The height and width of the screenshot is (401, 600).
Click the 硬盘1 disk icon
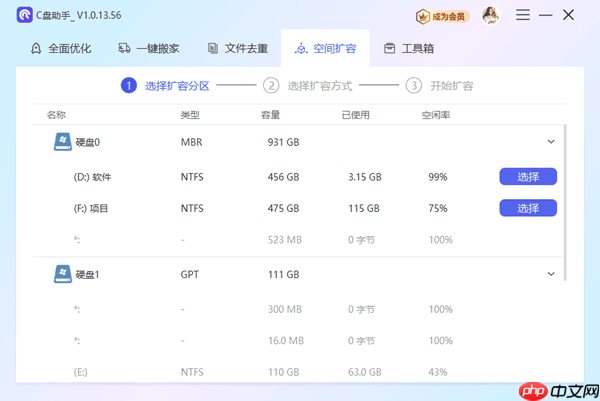pyautogui.click(x=63, y=274)
